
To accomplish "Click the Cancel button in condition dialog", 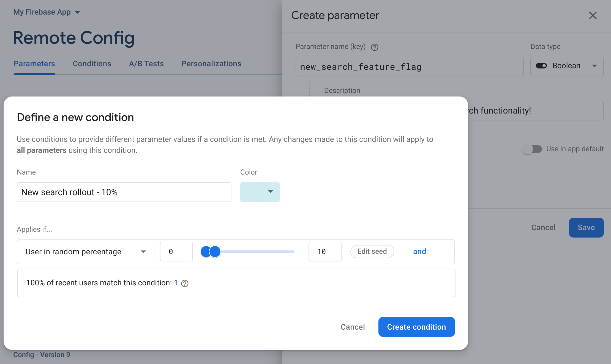I will point(352,327).
